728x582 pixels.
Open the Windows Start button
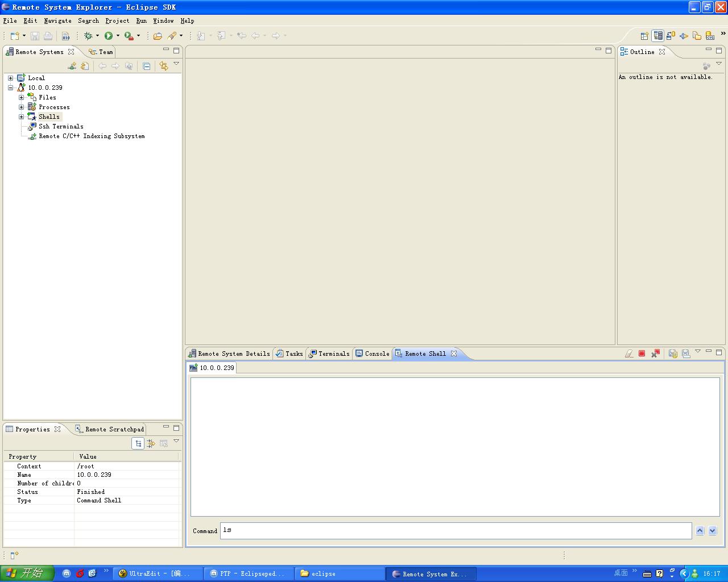tap(27, 573)
